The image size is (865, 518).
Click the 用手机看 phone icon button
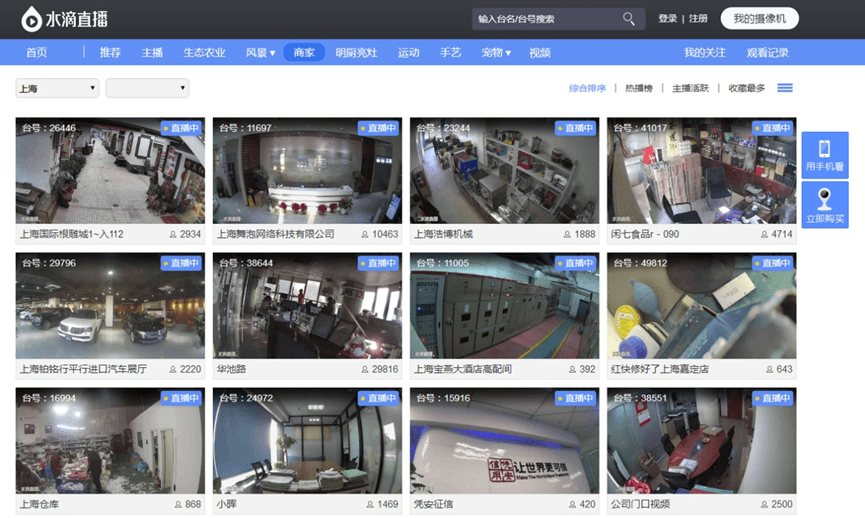tap(825, 155)
